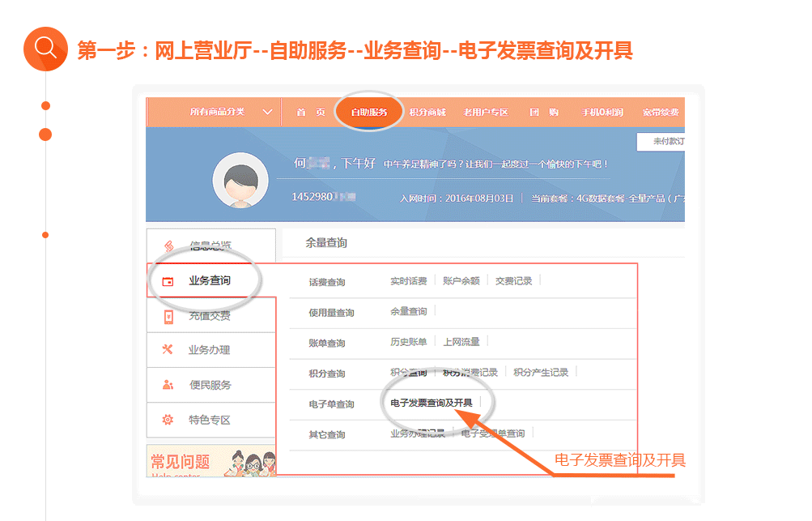Open 充值交费 in the sidebar

210,316
